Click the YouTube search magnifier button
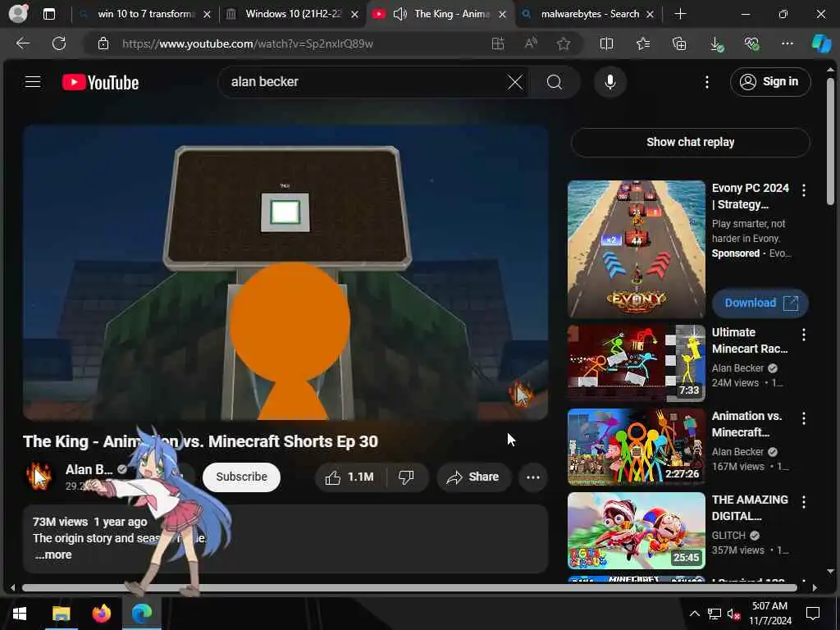840x630 pixels. pyautogui.click(x=555, y=82)
